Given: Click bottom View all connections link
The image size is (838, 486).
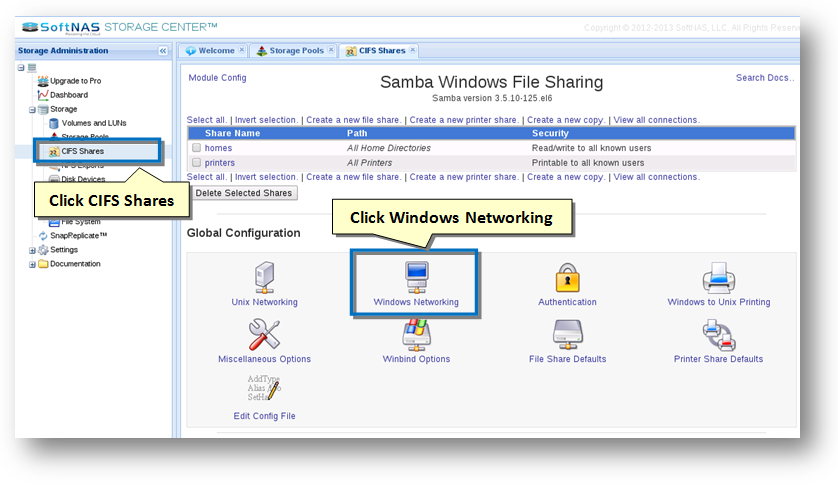Looking at the screenshot, I should (656, 176).
